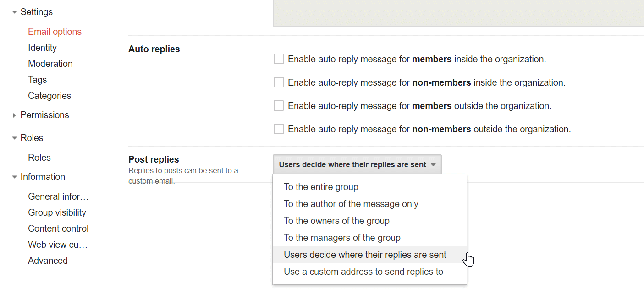This screenshot has height=299, width=644.
Task: Click the grey text area above Auto replies
Action: click(x=458, y=13)
